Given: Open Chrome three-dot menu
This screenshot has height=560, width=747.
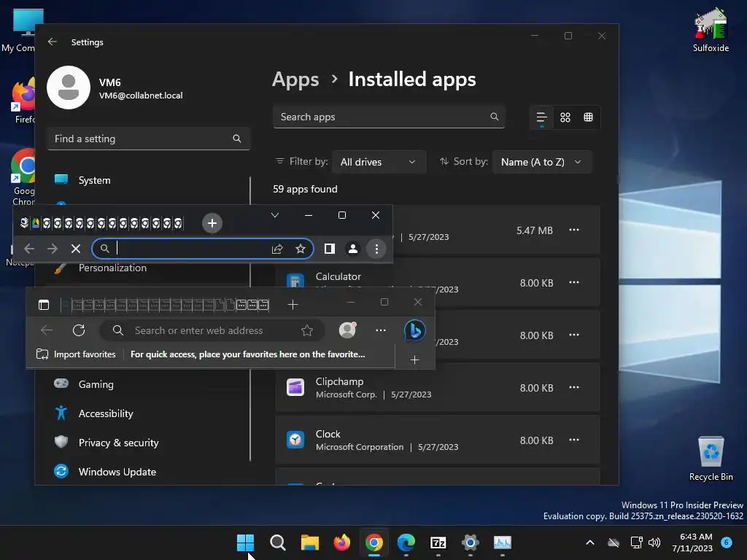Looking at the screenshot, I should coord(376,249).
